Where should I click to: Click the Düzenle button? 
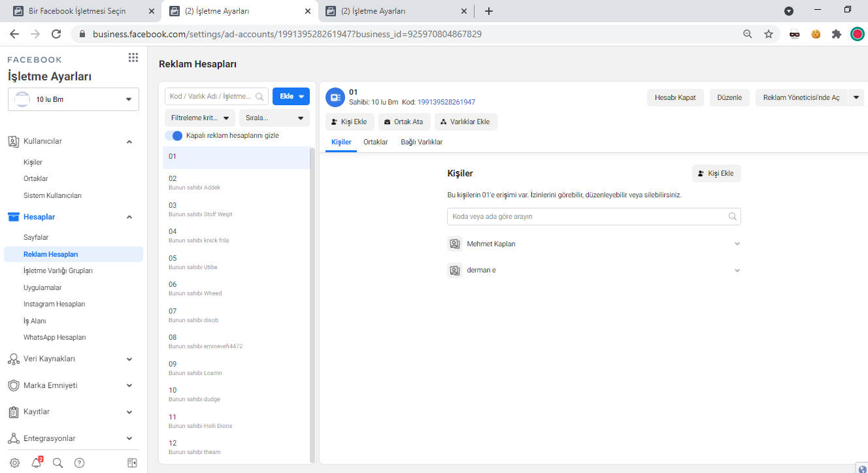tap(729, 97)
